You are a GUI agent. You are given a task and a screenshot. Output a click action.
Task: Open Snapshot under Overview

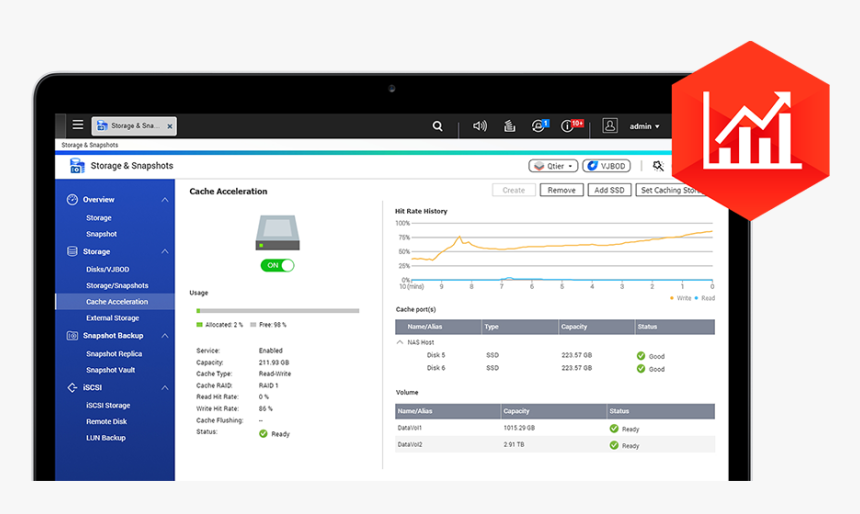pyautogui.click(x=101, y=234)
